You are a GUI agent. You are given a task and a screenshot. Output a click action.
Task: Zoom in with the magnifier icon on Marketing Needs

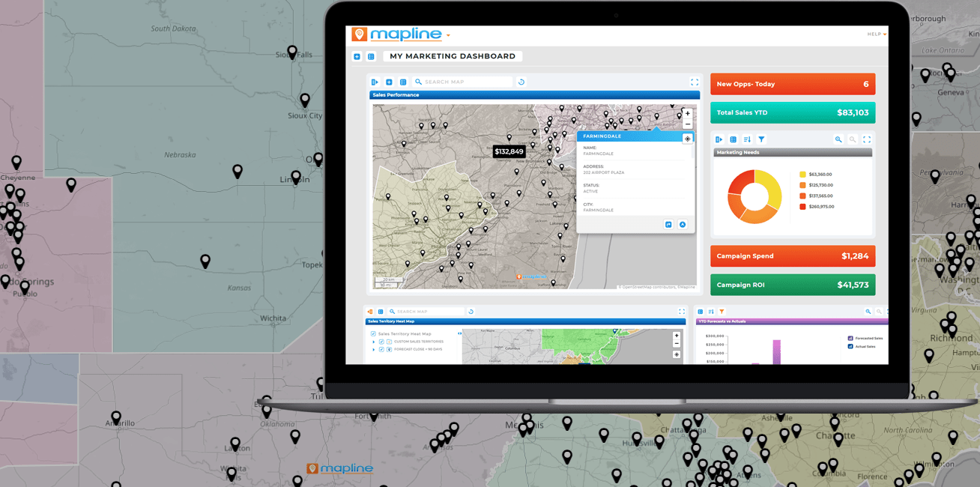838,139
